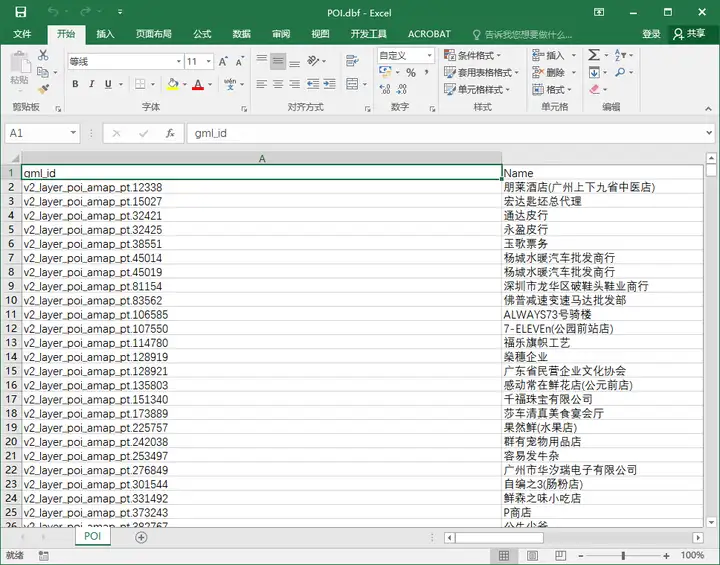720x565 pixels.
Task: Click the Paste clipboard icon
Action: coord(20,62)
